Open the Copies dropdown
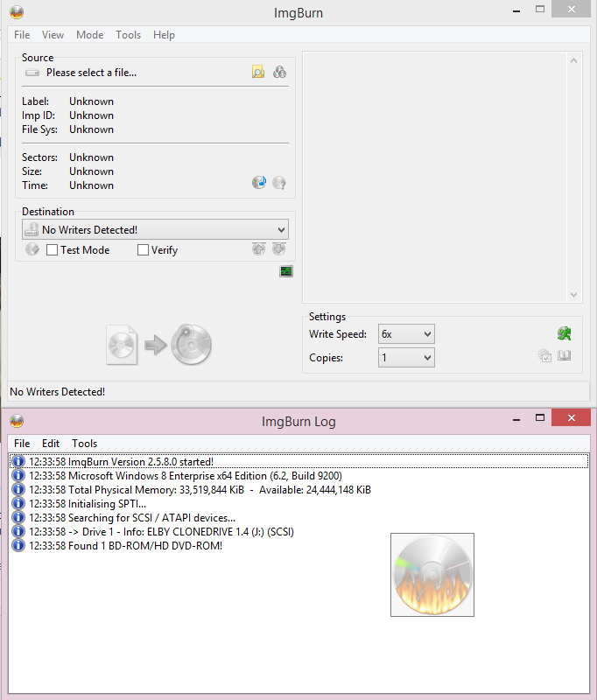This screenshot has height=700, width=597. pos(406,358)
